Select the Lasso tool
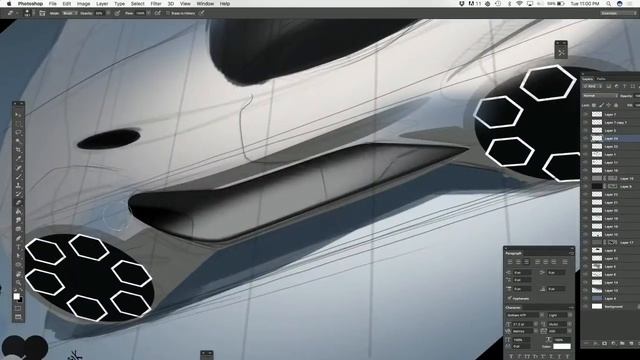The height and width of the screenshot is (360, 640). point(18,133)
